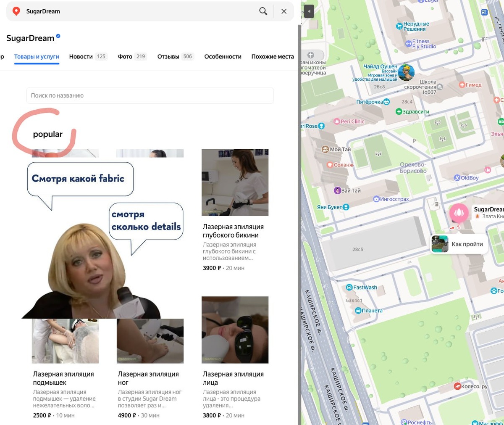
Task: Click the P parking marker on map
Action: [414, 141]
